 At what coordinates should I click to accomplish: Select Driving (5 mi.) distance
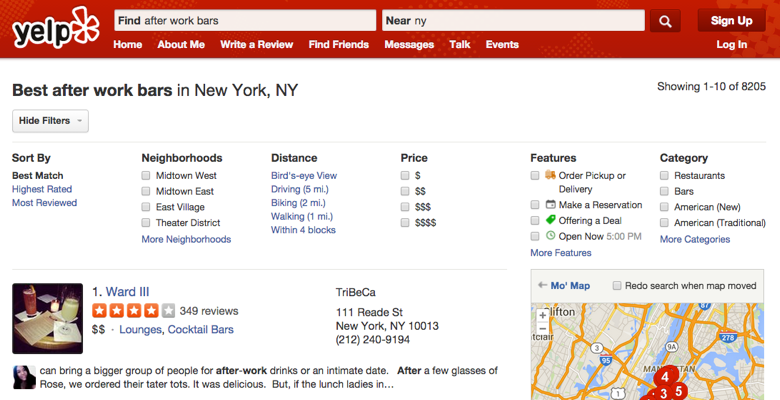tap(299, 189)
